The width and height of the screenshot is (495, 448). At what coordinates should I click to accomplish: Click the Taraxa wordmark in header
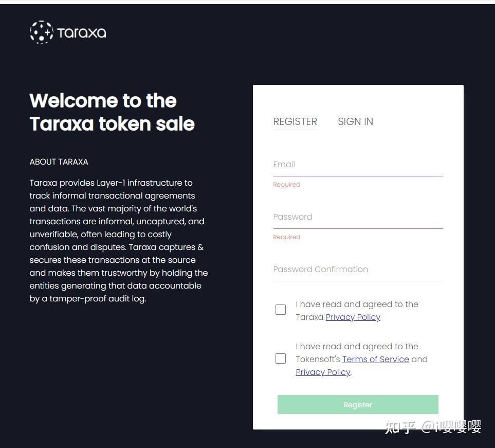(x=81, y=33)
